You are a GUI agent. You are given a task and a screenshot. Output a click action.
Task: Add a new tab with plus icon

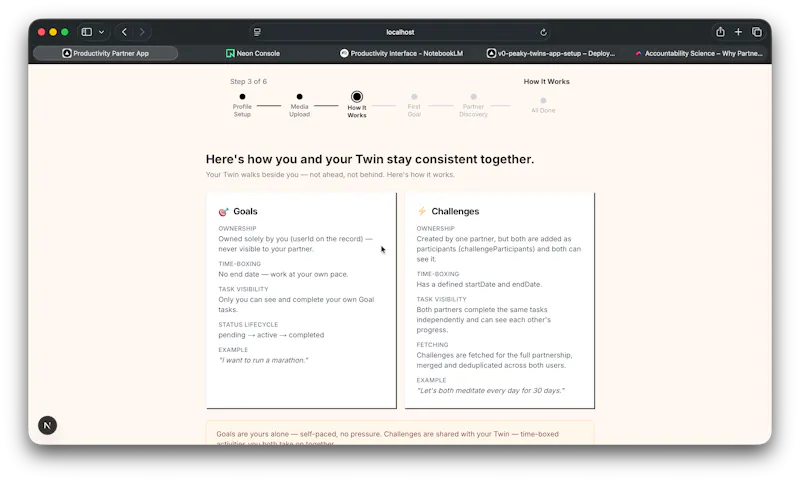[738, 32]
